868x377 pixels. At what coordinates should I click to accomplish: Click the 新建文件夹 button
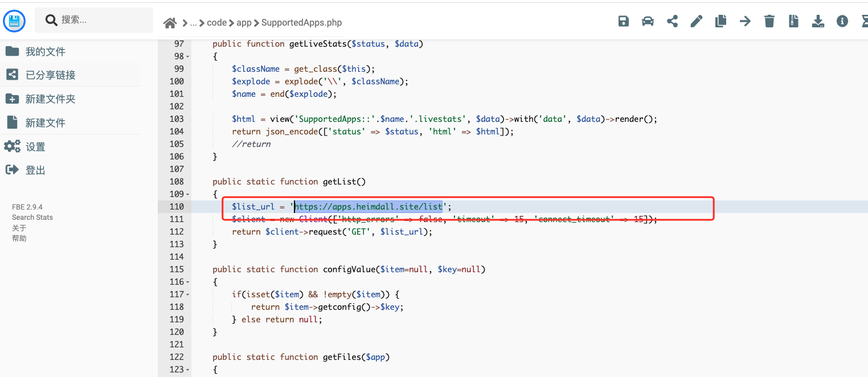click(50, 99)
